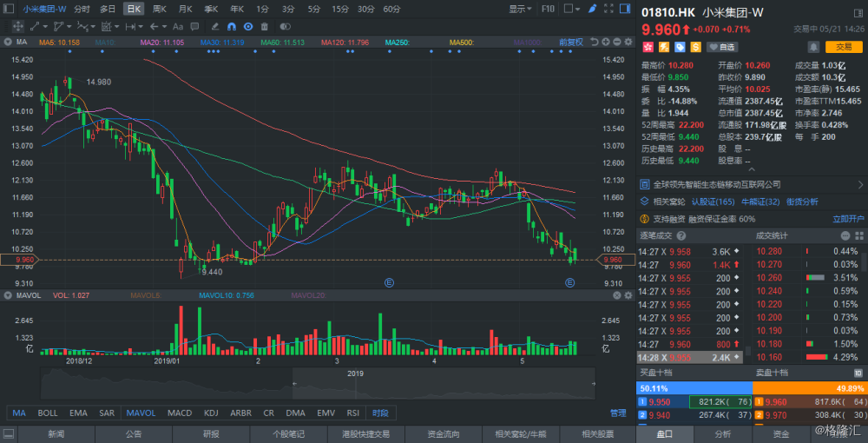The image size is (868, 443).
Task: Click the yellow dollar sign icon
Action: (695, 47)
